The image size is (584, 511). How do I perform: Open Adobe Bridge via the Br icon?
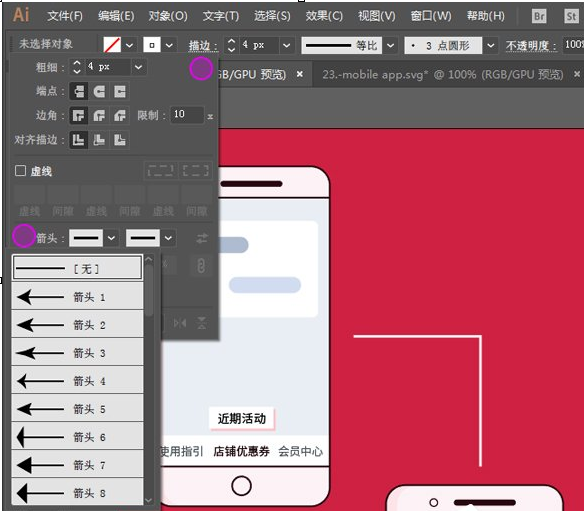pyautogui.click(x=539, y=16)
